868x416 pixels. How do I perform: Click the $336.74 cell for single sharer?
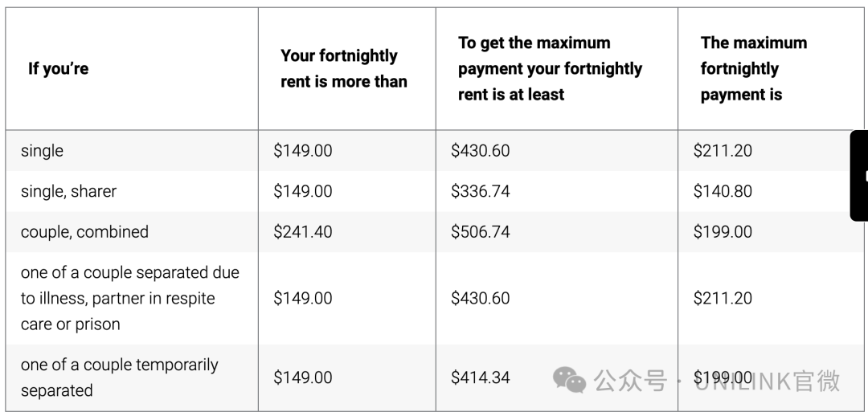click(x=480, y=192)
